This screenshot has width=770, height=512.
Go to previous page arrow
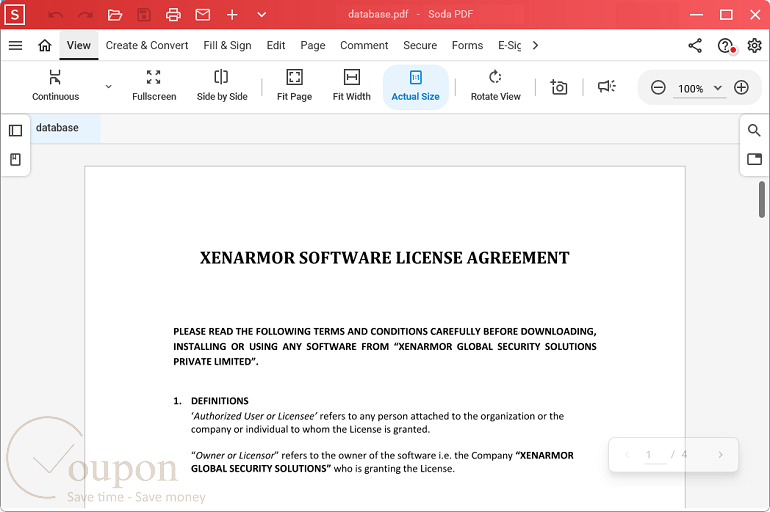(x=627, y=455)
